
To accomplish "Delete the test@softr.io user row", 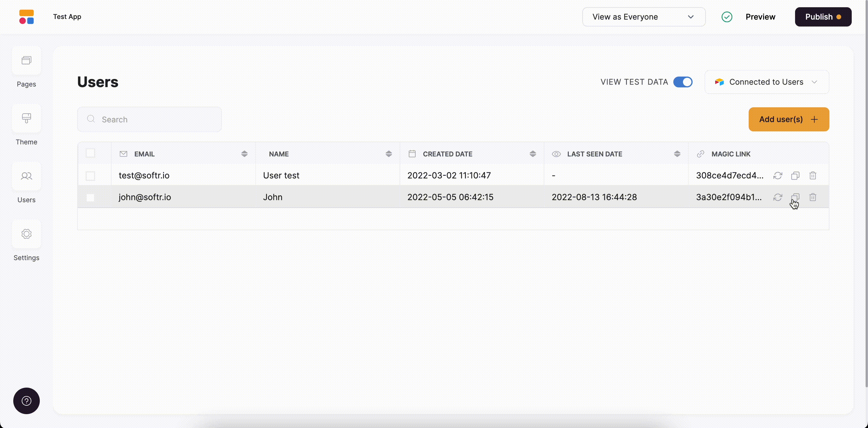I will (x=813, y=176).
